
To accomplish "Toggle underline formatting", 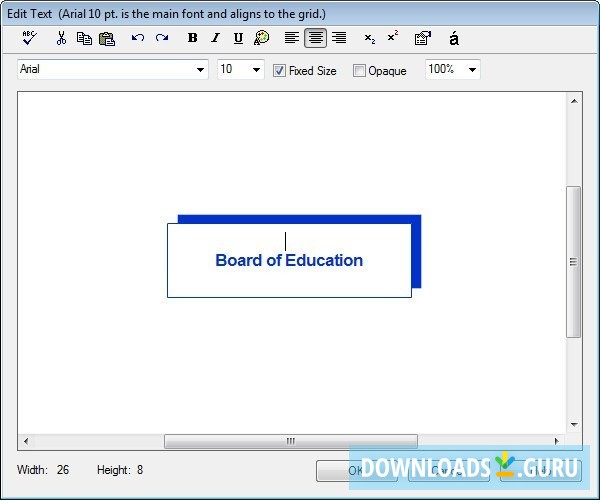I will [238, 38].
